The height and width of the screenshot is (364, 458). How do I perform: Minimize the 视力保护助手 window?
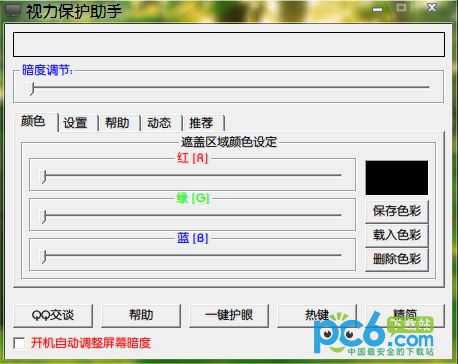point(377,9)
